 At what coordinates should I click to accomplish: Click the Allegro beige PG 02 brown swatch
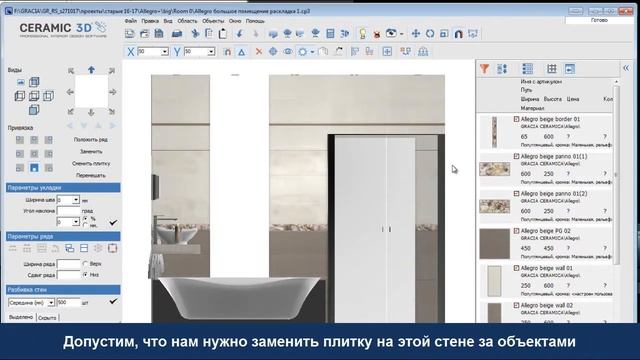click(494, 244)
